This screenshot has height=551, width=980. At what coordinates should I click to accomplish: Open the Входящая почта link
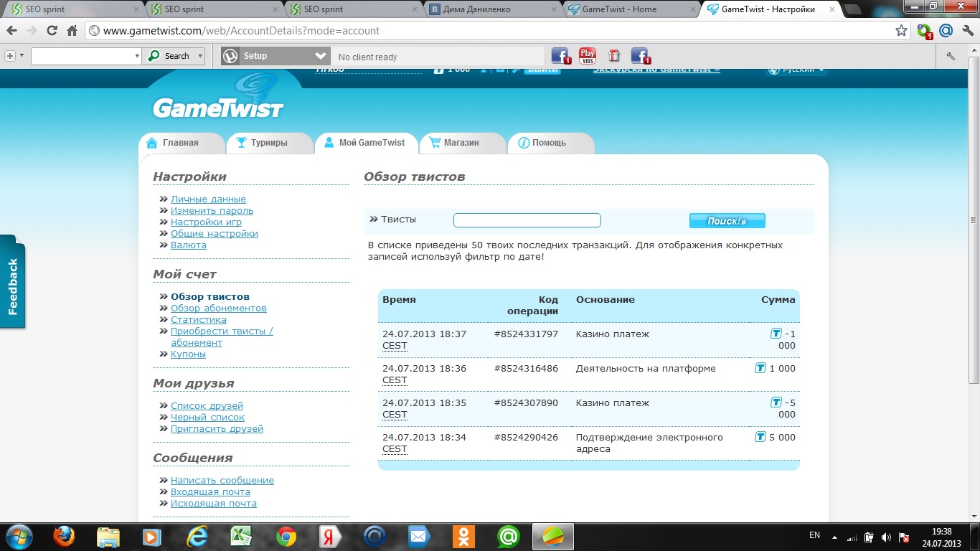[210, 492]
